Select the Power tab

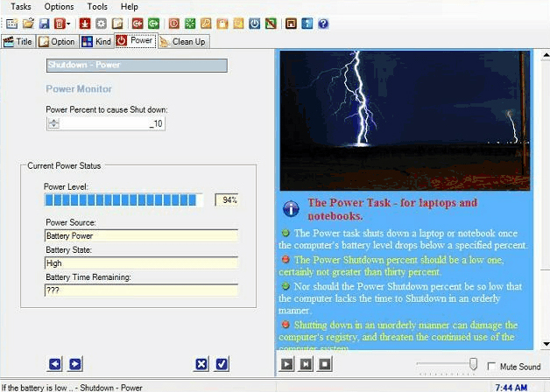[136, 40]
